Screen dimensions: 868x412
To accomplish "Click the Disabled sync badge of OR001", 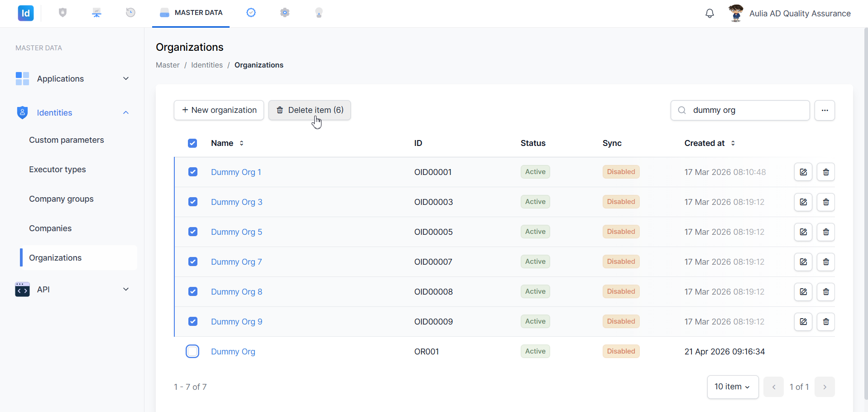I will tap(621, 351).
